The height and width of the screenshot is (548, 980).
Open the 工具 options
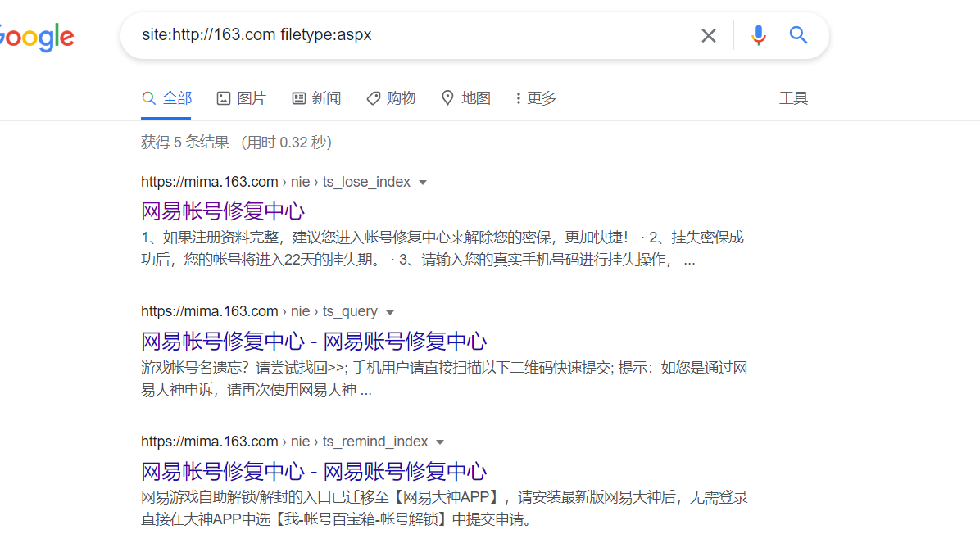(x=793, y=98)
